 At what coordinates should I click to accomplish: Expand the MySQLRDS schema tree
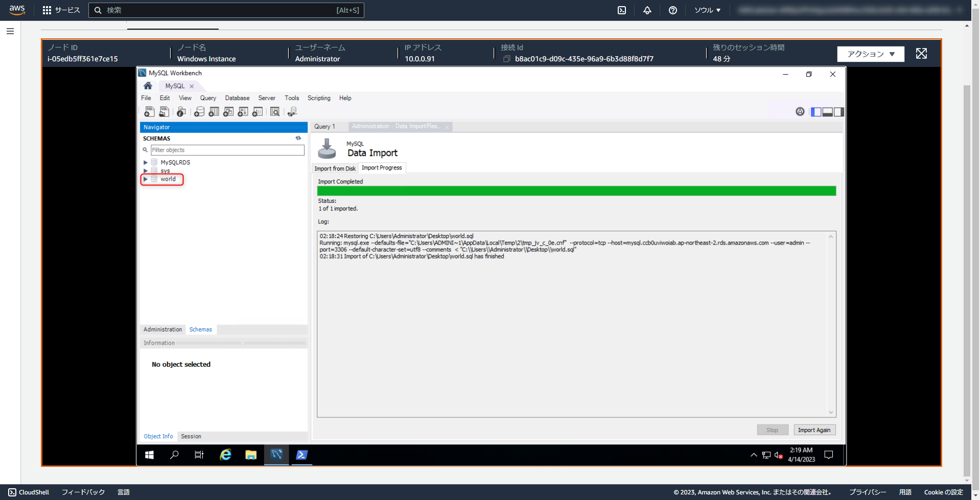pos(145,162)
